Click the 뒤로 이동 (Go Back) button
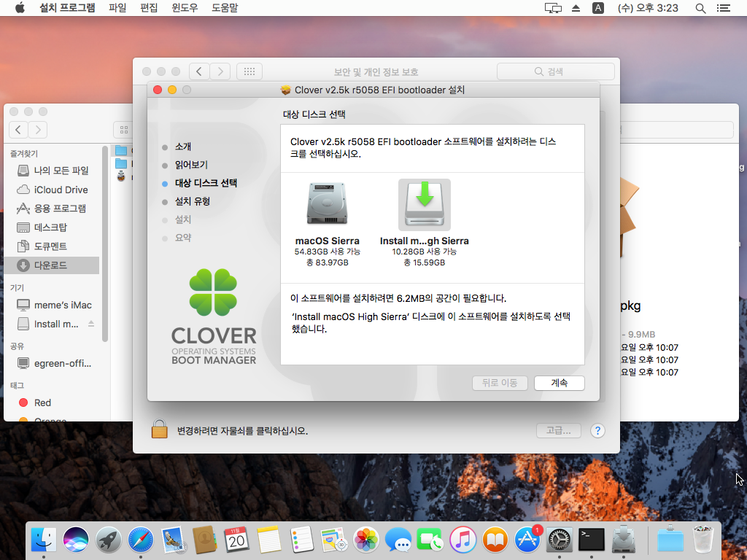 pyautogui.click(x=500, y=383)
